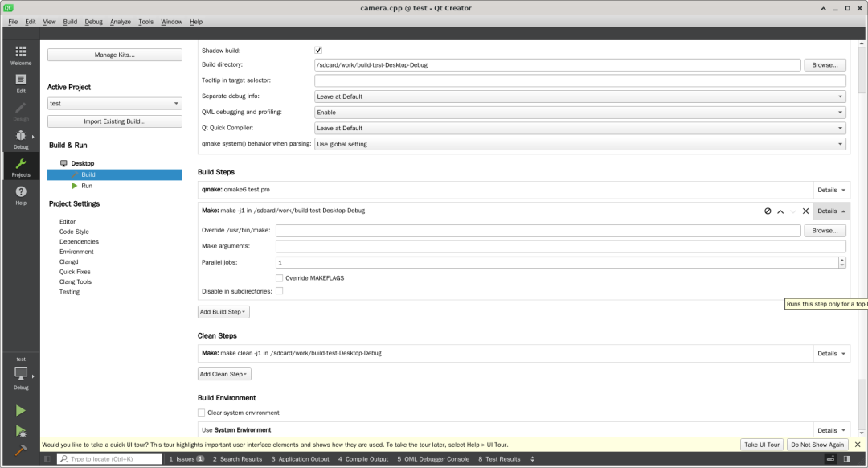The height and width of the screenshot is (468, 868).
Task: Click Take UI Tour button
Action: [x=762, y=445]
